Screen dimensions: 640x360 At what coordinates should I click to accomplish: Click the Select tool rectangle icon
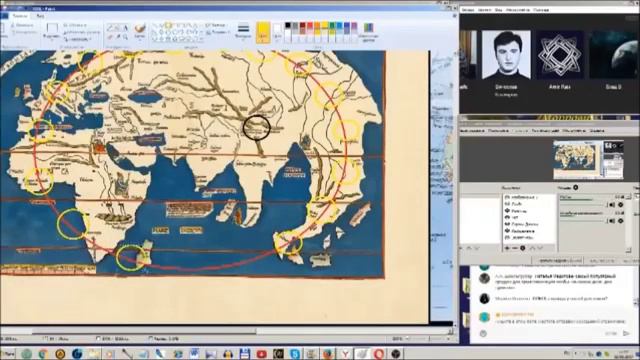[x=51, y=28]
